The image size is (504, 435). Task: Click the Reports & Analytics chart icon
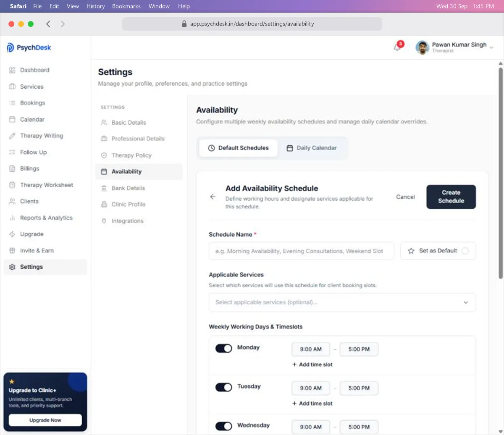tap(12, 217)
